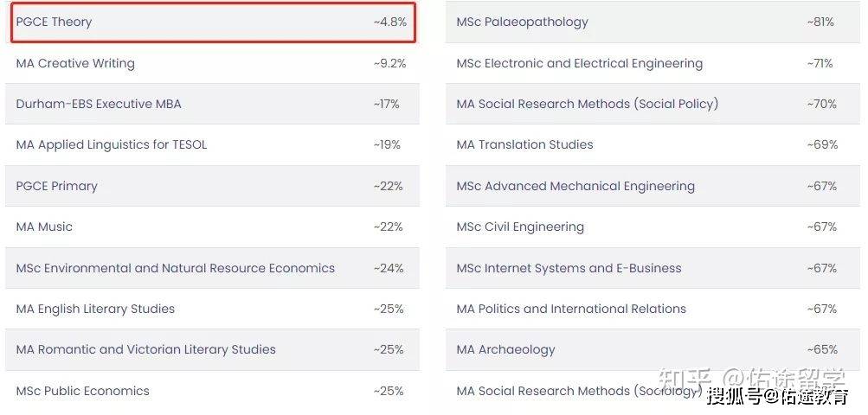Choose the MA Music course row
Viewport: 868px width, 415px height.
click(213, 227)
